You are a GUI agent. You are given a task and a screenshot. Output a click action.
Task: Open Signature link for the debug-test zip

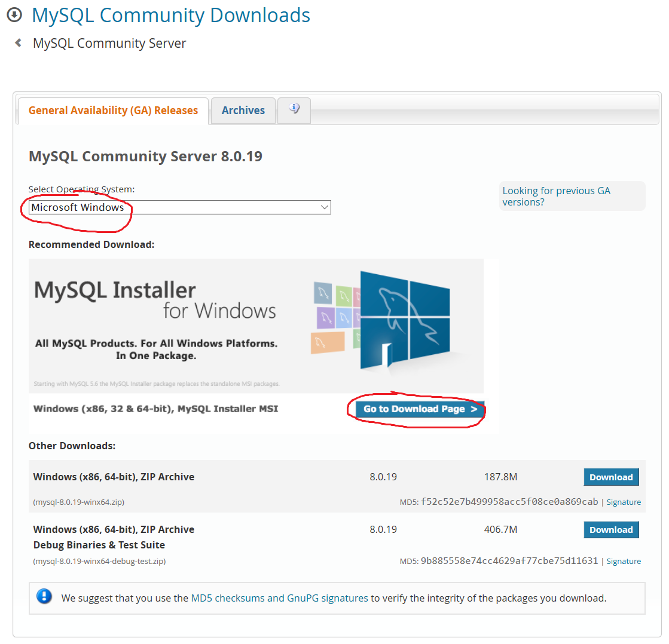point(624,562)
